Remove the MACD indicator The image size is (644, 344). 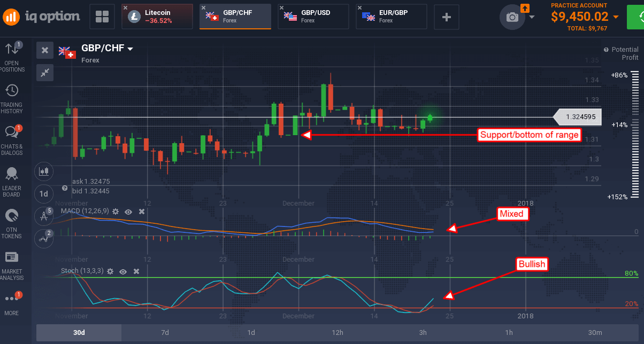[x=142, y=212]
